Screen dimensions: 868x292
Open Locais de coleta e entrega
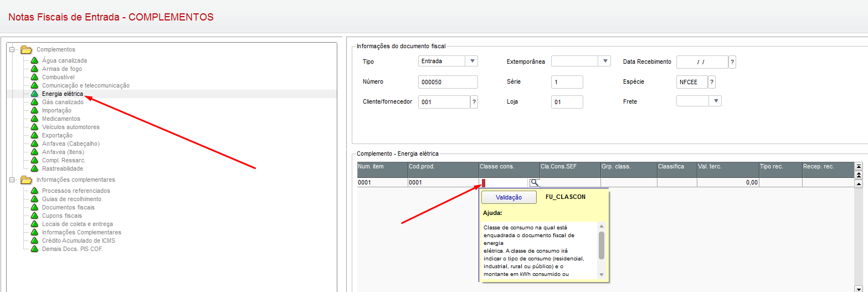pyautogui.click(x=77, y=224)
